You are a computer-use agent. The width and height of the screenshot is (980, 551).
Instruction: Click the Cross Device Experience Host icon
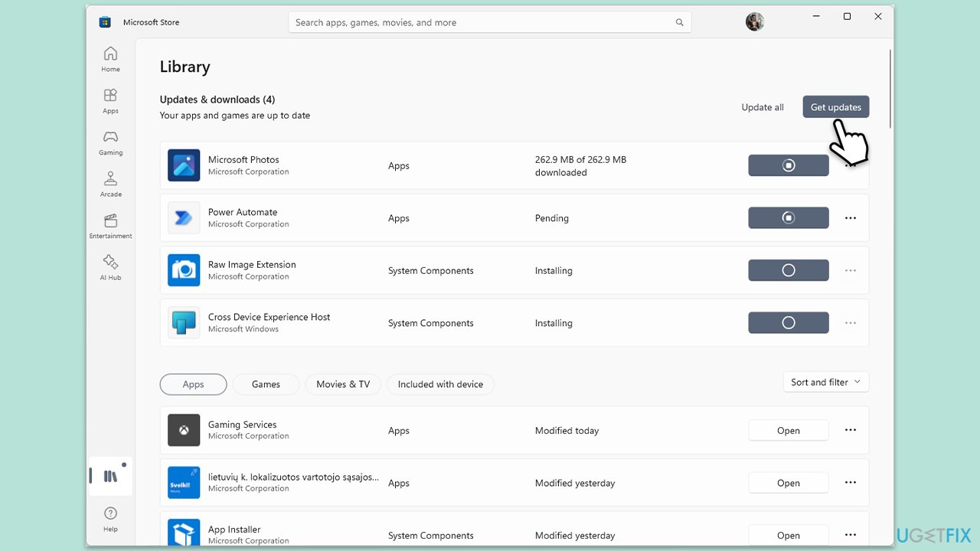(184, 323)
